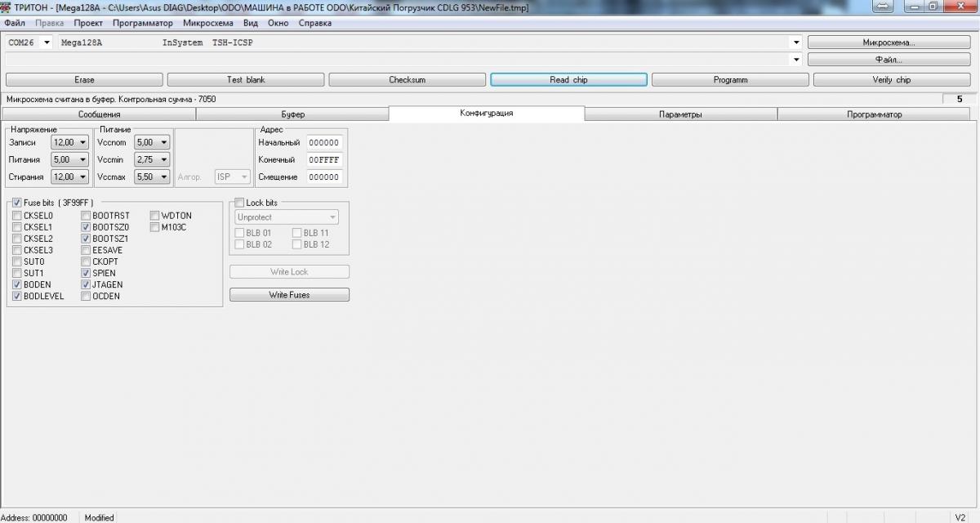The image size is (980, 523).
Task: Click the Verify chip button
Action: click(892, 80)
